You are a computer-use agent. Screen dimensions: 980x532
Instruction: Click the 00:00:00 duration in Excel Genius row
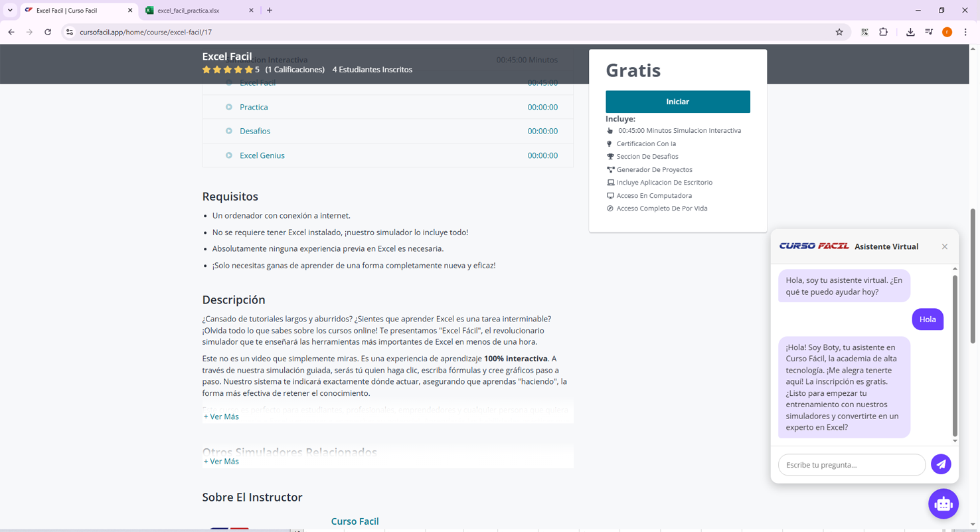(542, 155)
